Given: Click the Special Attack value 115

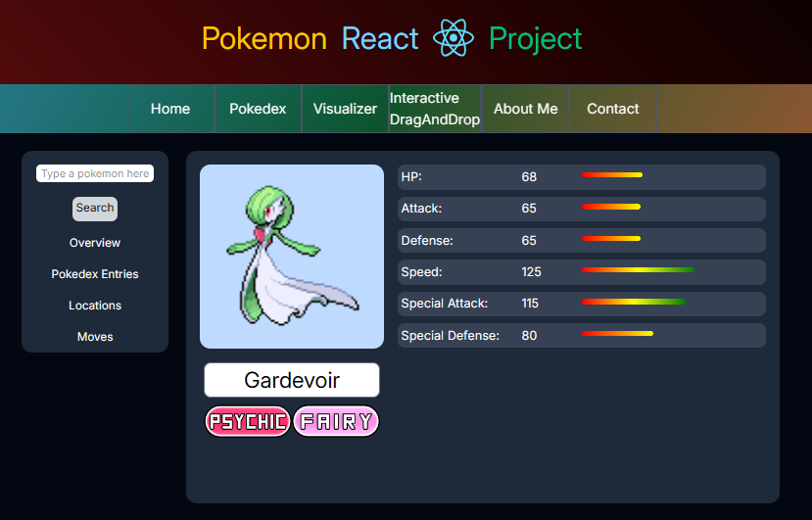Looking at the screenshot, I should [530, 304].
